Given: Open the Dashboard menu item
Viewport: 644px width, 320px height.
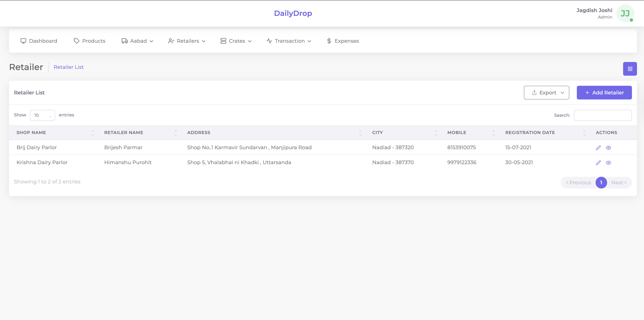Looking at the screenshot, I should point(39,41).
